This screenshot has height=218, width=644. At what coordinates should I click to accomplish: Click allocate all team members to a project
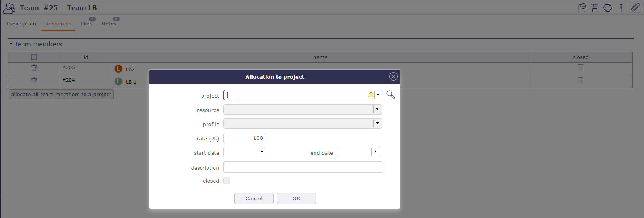61,94
